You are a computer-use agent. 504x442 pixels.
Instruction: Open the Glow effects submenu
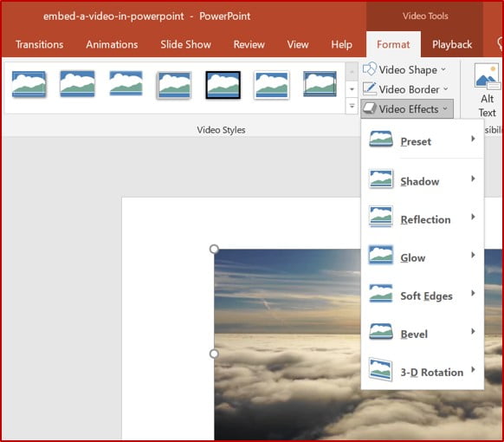coord(423,257)
